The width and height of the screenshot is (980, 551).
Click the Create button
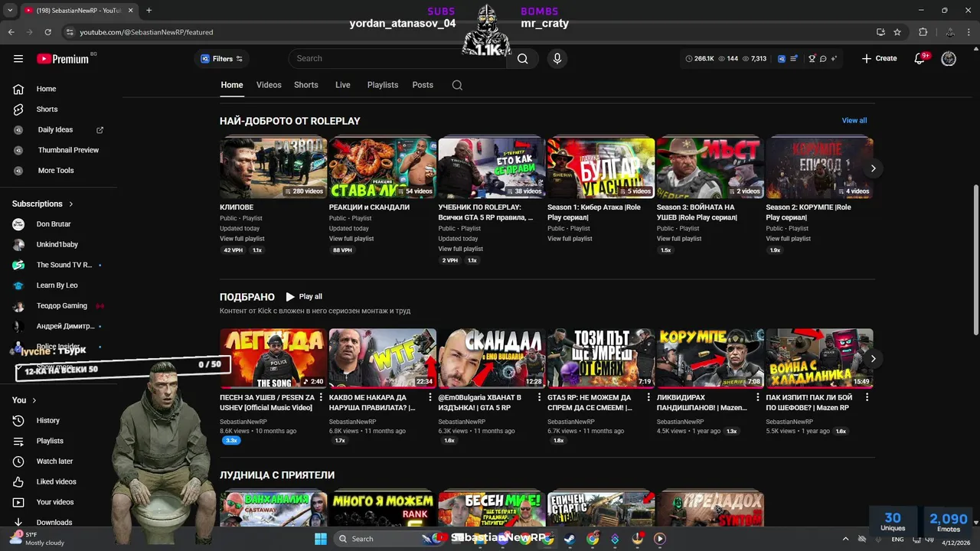[879, 59]
